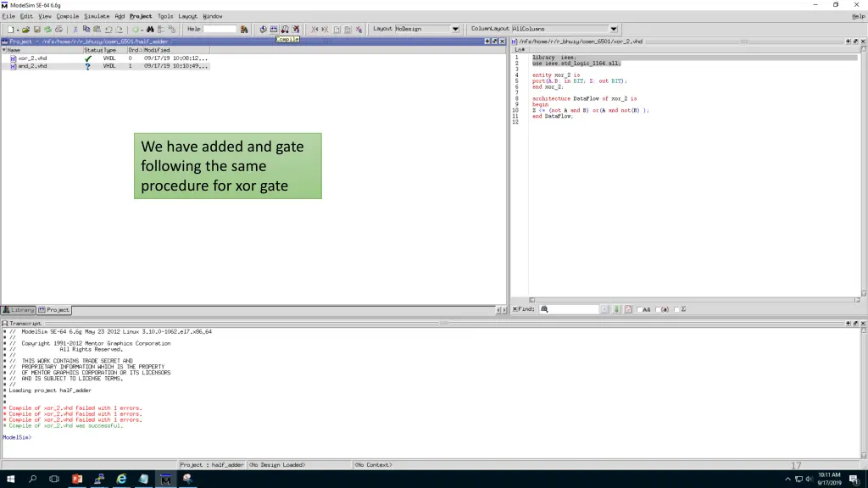
Task: Open Windows taskbar search
Action: [x=32, y=480]
